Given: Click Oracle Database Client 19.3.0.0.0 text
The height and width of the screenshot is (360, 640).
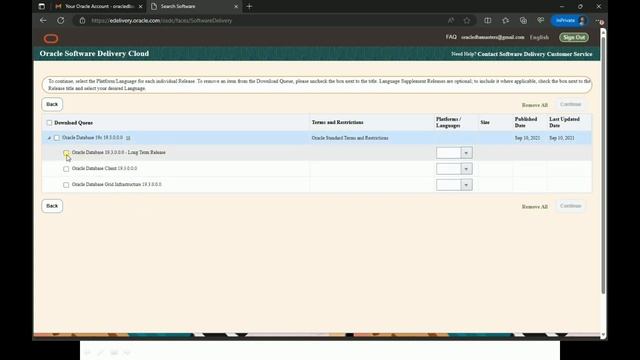Looking at the screenshot, I should coord(104,169).
